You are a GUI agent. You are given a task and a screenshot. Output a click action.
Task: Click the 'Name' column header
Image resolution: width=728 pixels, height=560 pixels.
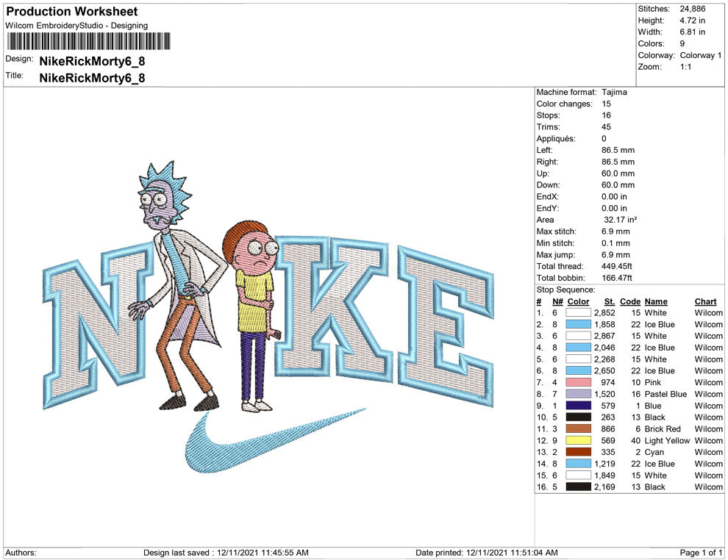coord(656,301)
